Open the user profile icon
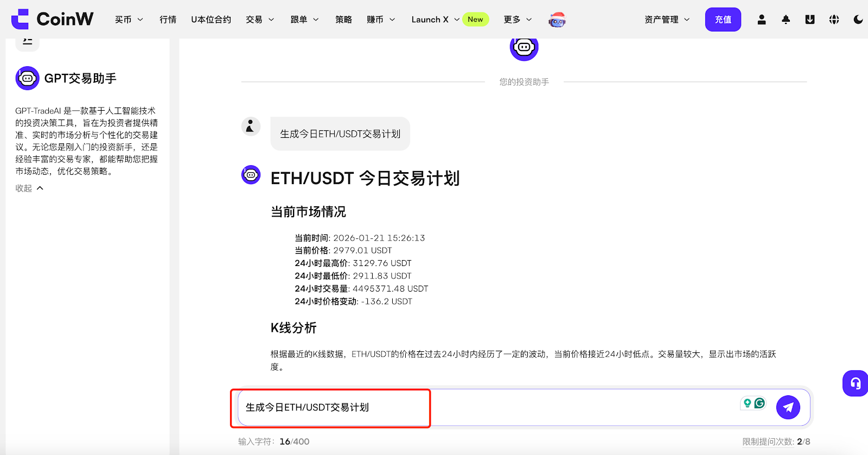The width and height of the screenshot is (868, 455). 762,20
